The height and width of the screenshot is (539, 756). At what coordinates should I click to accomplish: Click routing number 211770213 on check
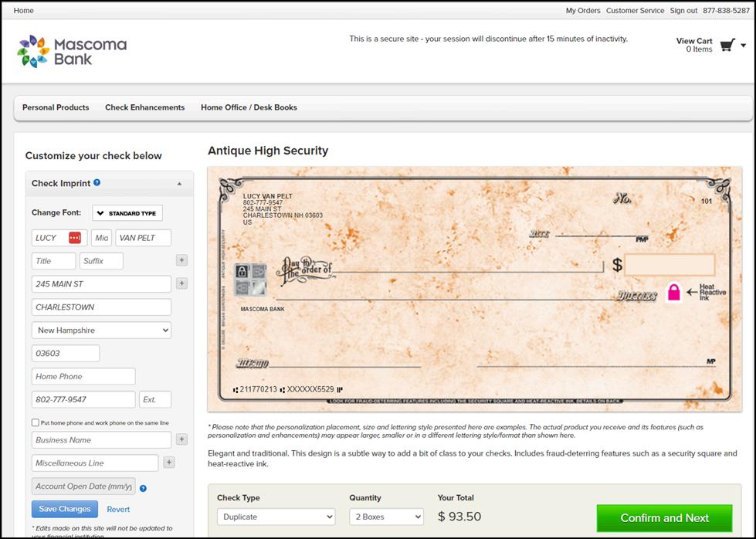pyautogui.click(x=259, y=389)
